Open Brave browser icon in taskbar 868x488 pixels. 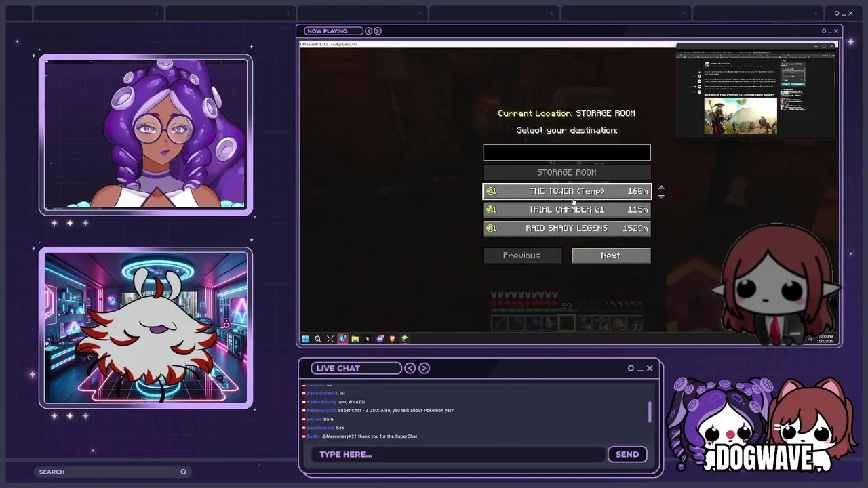(x=392, y=339)
